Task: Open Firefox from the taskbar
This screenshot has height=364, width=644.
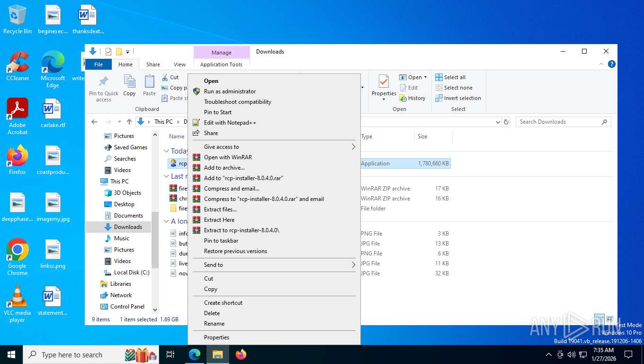Action: (x=241, y=355)
